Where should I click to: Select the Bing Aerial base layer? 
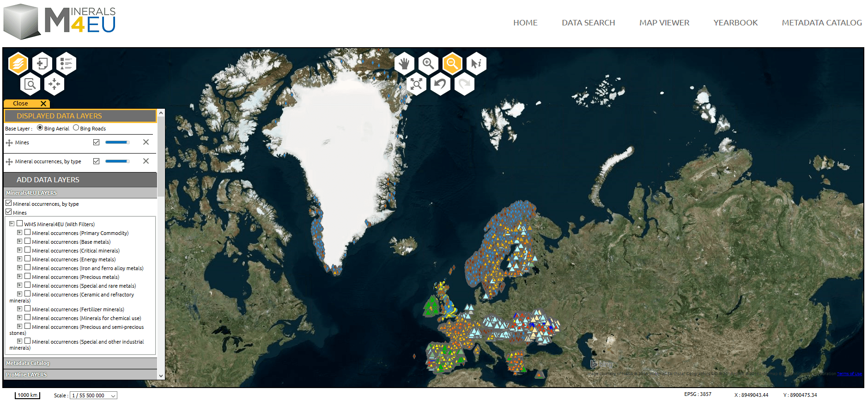[40, 128]
